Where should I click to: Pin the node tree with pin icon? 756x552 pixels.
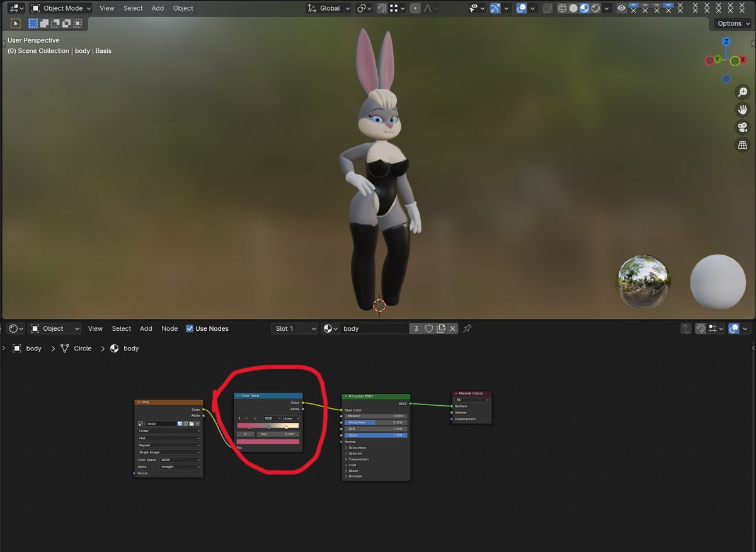(467, 328)
